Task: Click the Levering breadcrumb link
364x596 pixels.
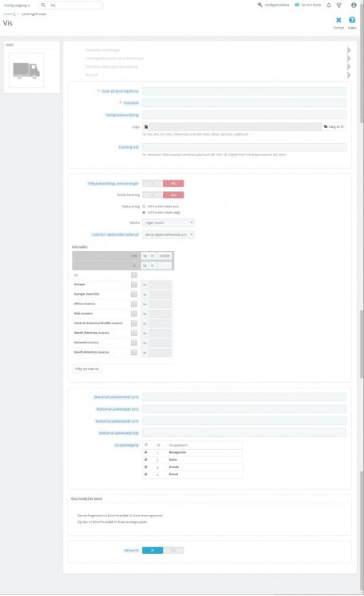Action: tap(10, 14)
